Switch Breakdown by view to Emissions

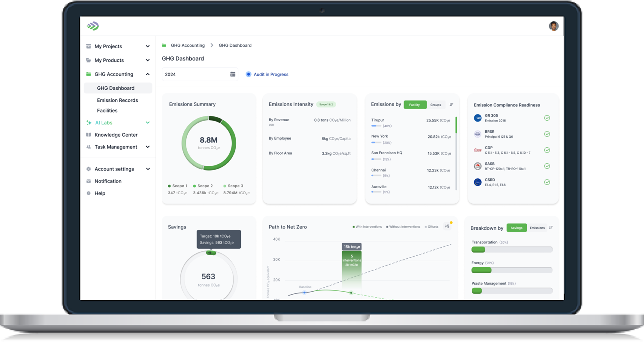[x=537, y=228]
